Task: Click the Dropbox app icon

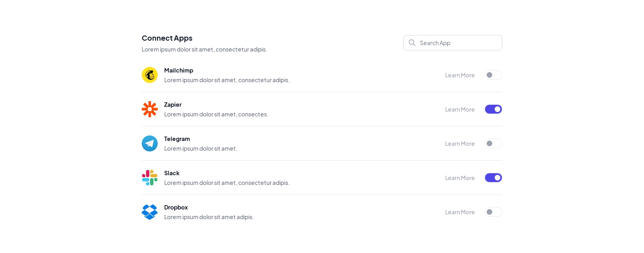Action: 150,212
